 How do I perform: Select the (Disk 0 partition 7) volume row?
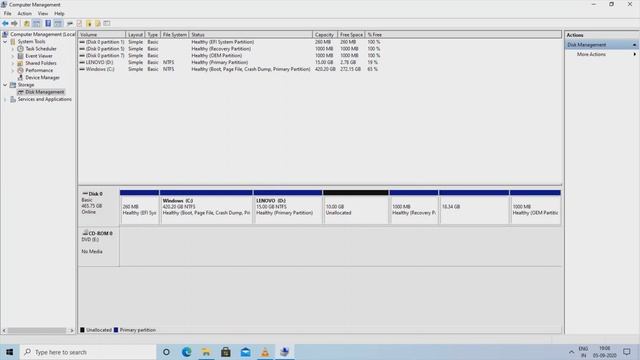coord(231,56)
